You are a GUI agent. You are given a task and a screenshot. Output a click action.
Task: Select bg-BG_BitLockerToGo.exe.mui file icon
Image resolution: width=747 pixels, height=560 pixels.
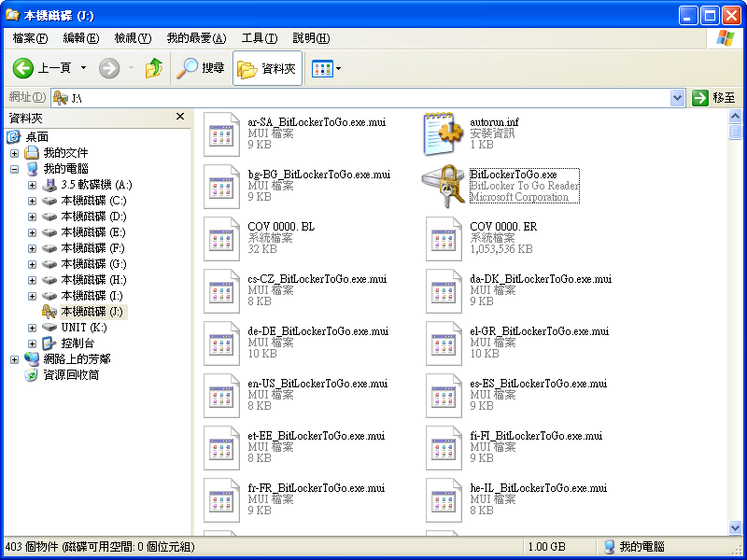pos(221,187)
